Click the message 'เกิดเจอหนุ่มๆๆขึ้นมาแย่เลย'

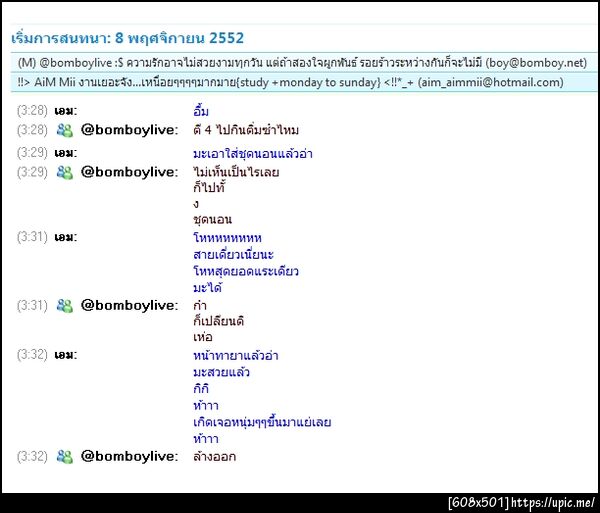click(x=262, y=422)
